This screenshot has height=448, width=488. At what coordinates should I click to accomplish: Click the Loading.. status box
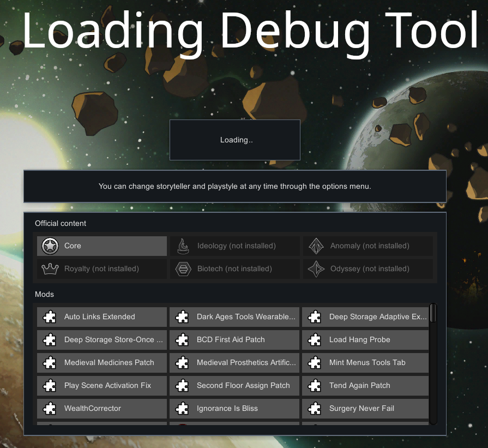(x=235, y=140)
